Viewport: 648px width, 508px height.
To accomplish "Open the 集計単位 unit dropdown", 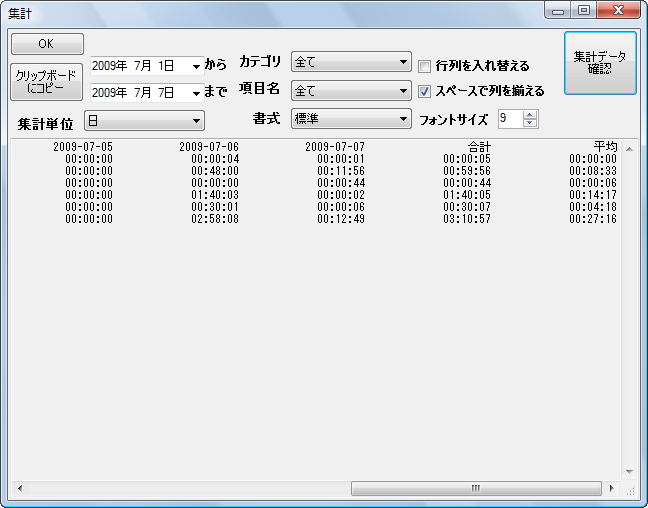I will tap(196, 121).
